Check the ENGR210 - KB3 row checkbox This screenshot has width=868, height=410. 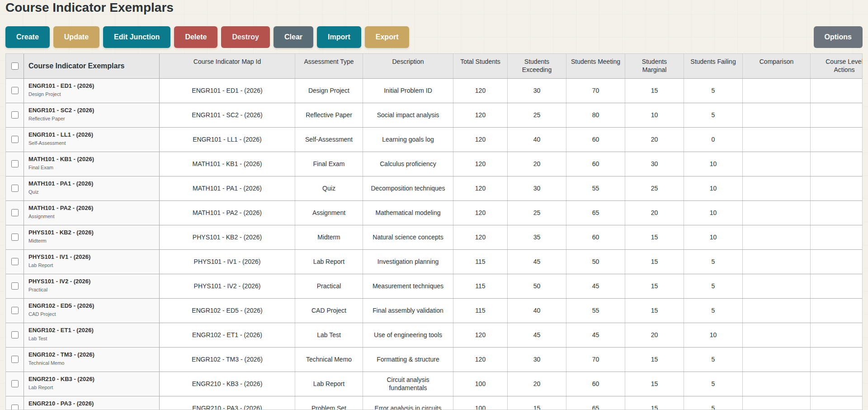point(14,384)
